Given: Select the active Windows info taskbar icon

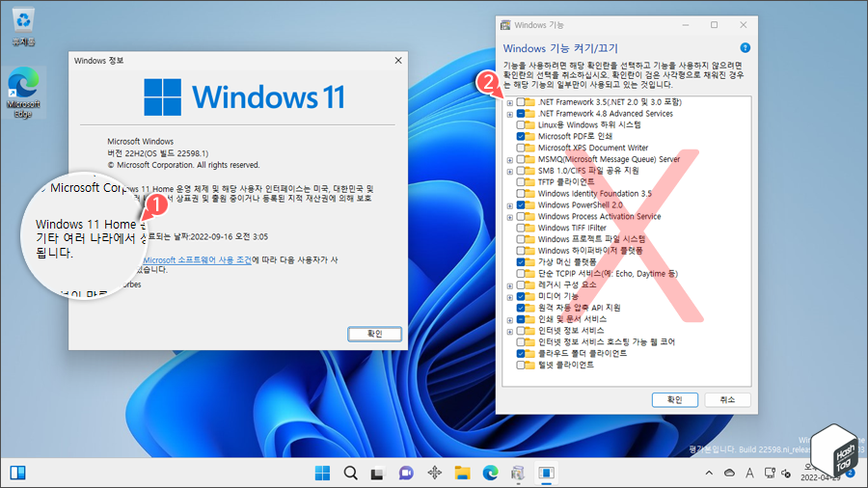Looking at the screenshot, I should [547, 473].
